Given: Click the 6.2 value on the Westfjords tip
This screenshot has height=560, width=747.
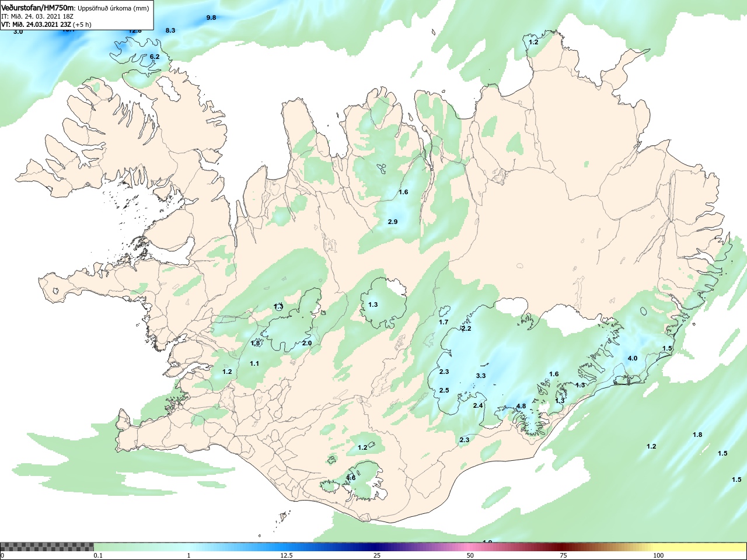Looking at the screenshot, I should [155, 57].
